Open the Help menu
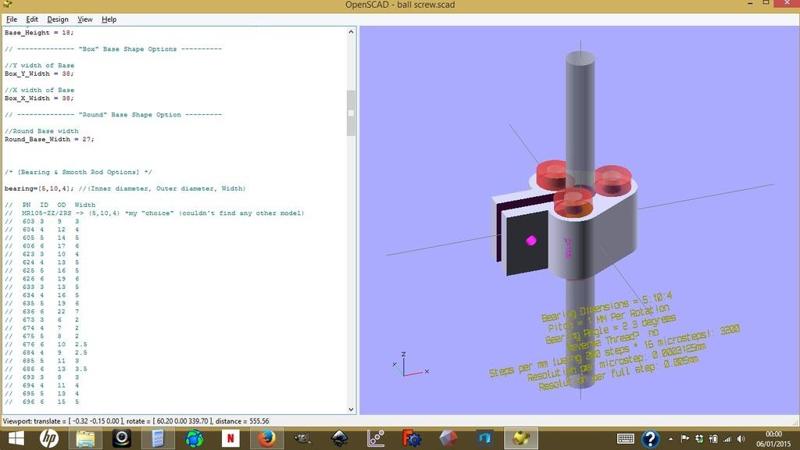Screen dimensions: 800x450 coord(109,19)
